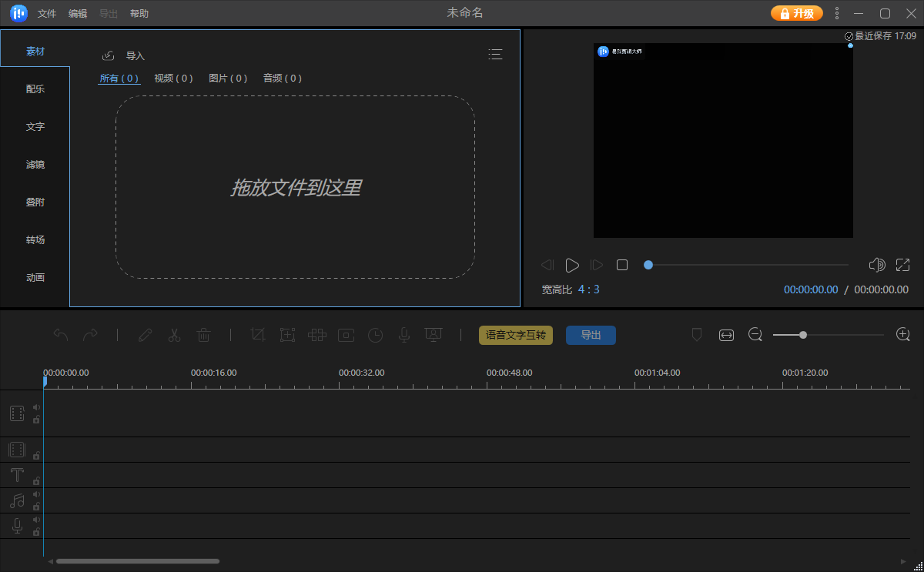Open the 导出 menu in the menu bar
This screenshot has height=572, width=924.
tap(109, 14)
